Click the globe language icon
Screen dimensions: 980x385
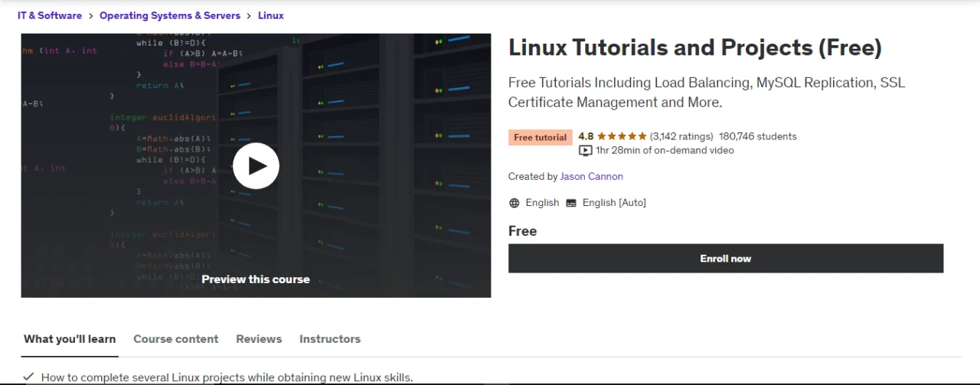pyautogui.click(x=514, y=203)
